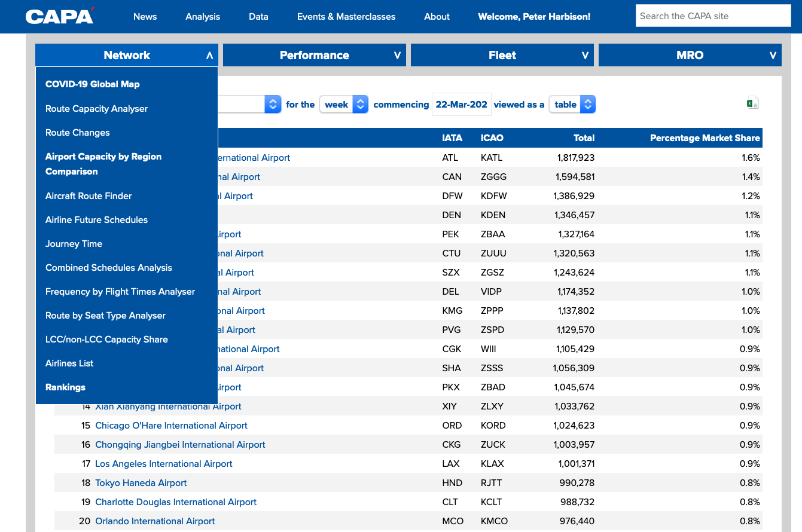Open the week period dropdown
Image resolution: width=802 pixels, height=532 pixels.
click(344, 104)
